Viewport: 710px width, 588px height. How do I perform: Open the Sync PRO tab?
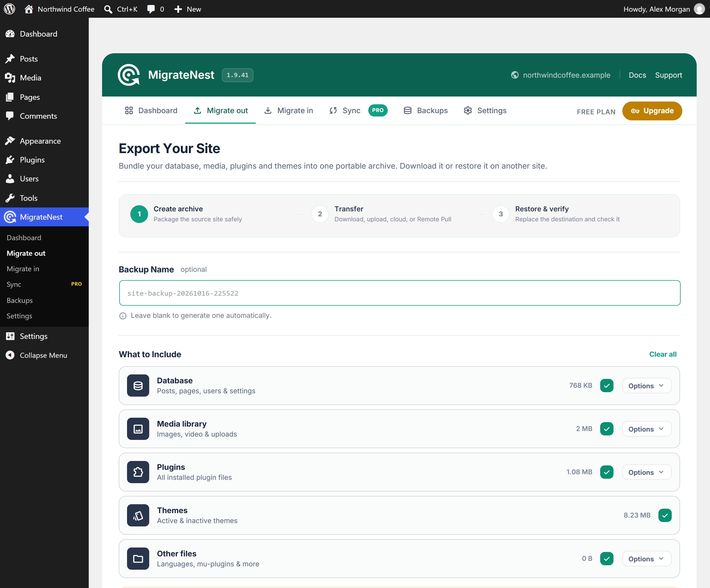[x=358, y=111]
